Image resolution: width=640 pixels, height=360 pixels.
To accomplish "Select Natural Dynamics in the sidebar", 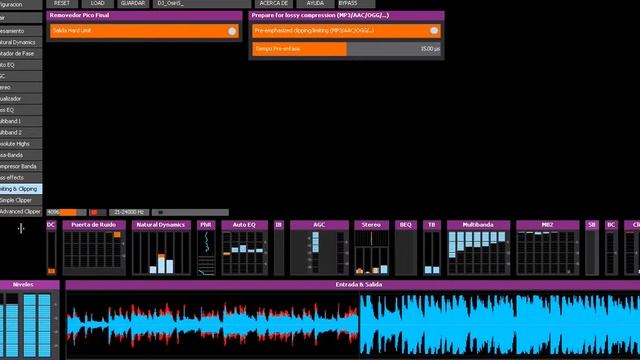I will [x=21, y=42].
